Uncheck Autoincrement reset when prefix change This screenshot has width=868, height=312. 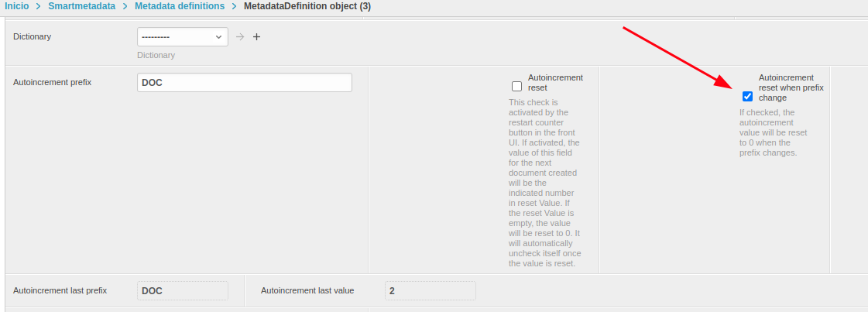[747, 97]
